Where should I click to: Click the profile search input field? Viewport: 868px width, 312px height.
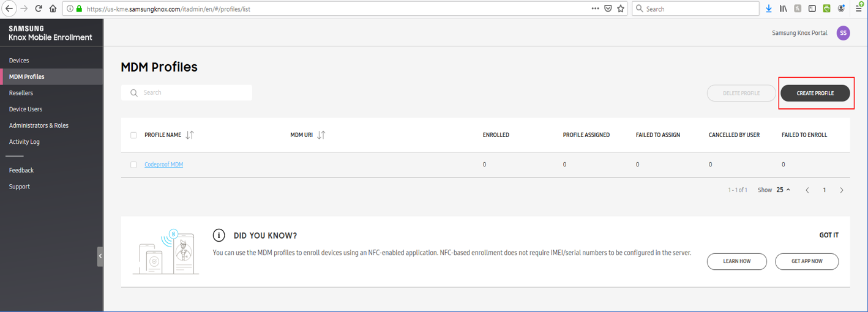coord(187,93)
